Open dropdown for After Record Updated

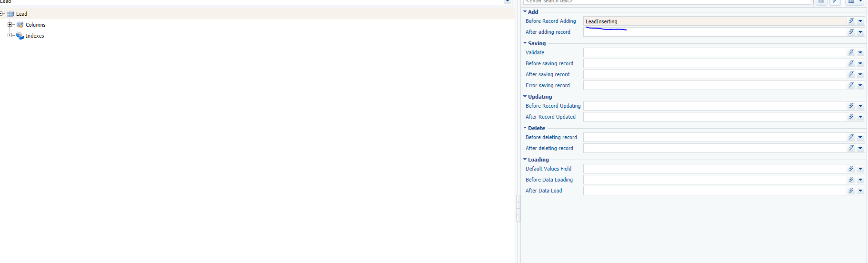pyautogui.click(x=860, y=117)
